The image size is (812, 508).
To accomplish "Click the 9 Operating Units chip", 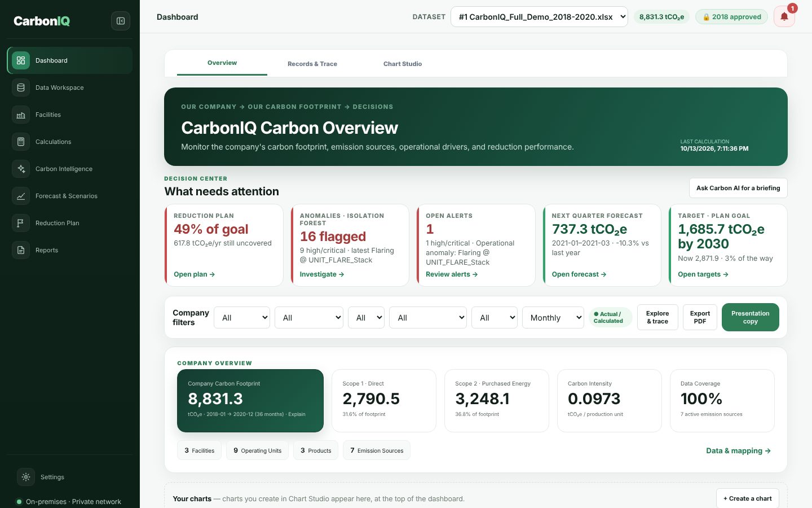I will point(257,450).
